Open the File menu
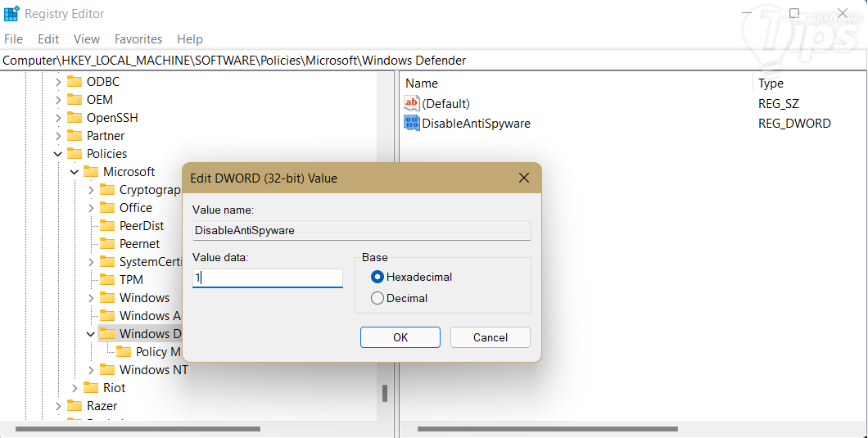This screenshot has height=438, width=868. [13, 38]
